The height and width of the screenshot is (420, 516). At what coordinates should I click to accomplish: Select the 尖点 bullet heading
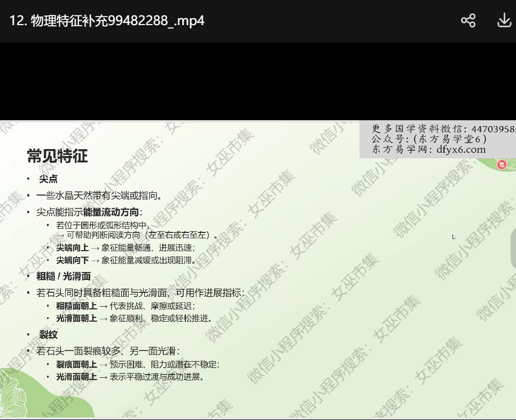pyautogui.click(x=48, y=179)
